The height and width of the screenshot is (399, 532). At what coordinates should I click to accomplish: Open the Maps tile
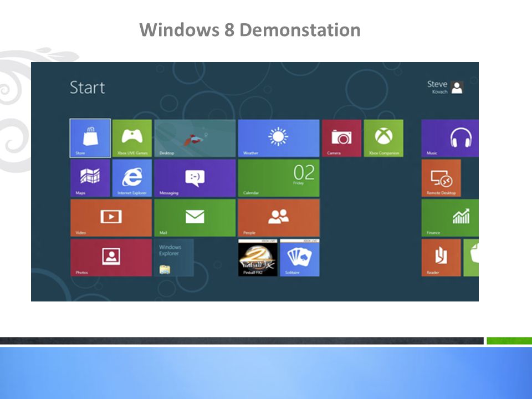pos(90,178)
